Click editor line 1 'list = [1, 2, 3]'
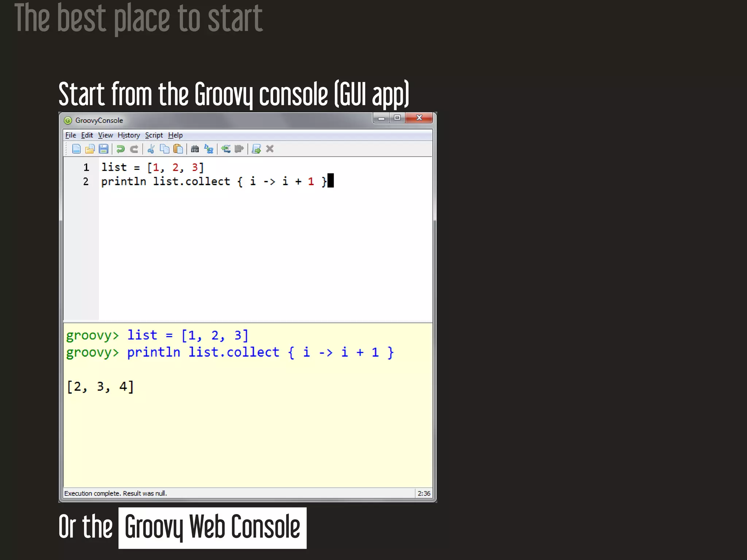747x560 pixels. tap(152, 167)
